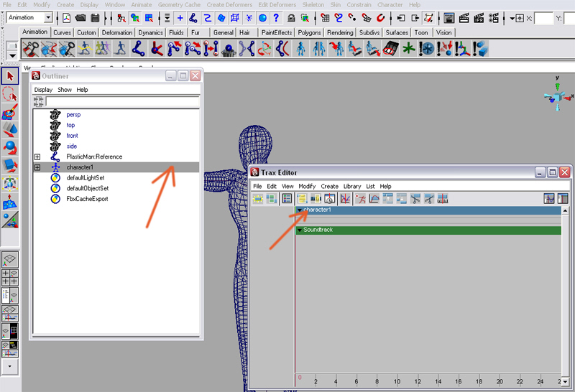Toggle the snap to grid icon
The height and width of the screenshot is (392, 575).
325,18
